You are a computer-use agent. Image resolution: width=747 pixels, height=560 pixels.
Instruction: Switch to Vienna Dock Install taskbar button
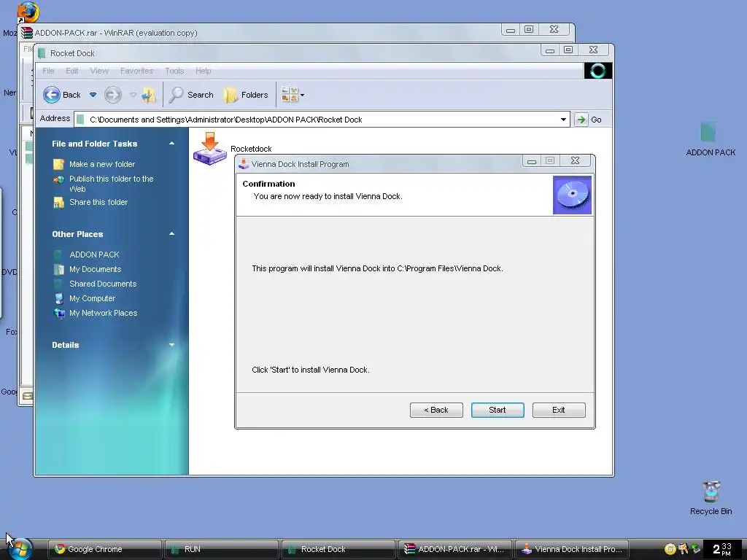[572, 549]
